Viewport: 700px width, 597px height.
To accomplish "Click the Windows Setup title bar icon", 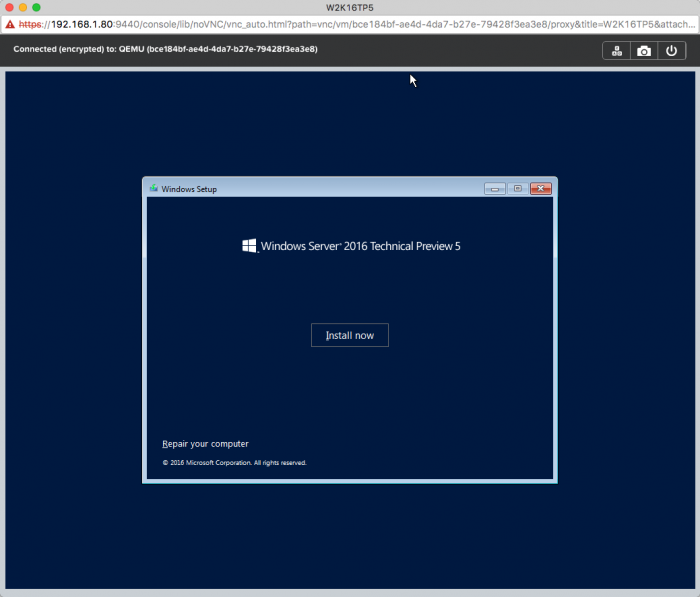I will point(154,188).
